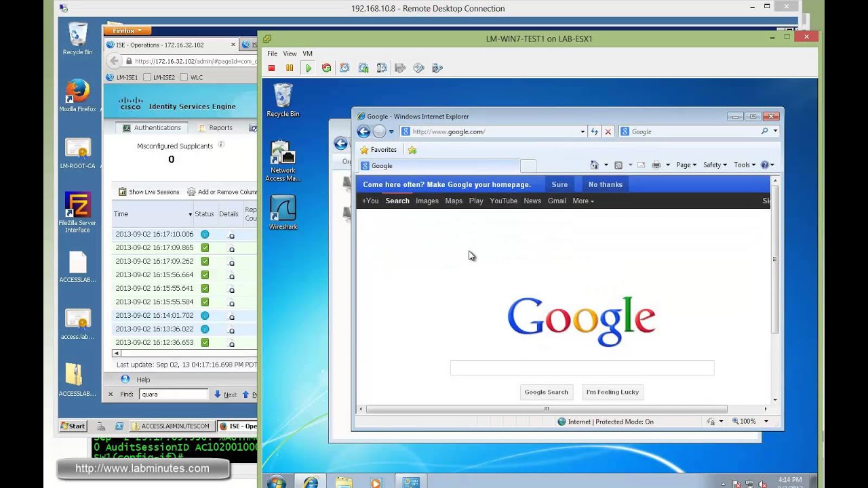Open Favorites in Internet Explorer
The height and width of the screenshot is (488, 868).
[378, 150]
